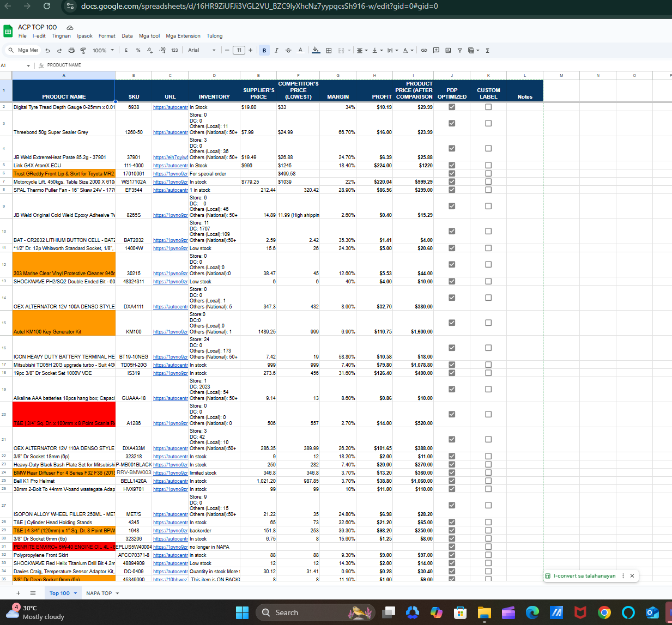Create a filter with the funnel icon
The image size is (672, 625).
[x=460, y=50]
